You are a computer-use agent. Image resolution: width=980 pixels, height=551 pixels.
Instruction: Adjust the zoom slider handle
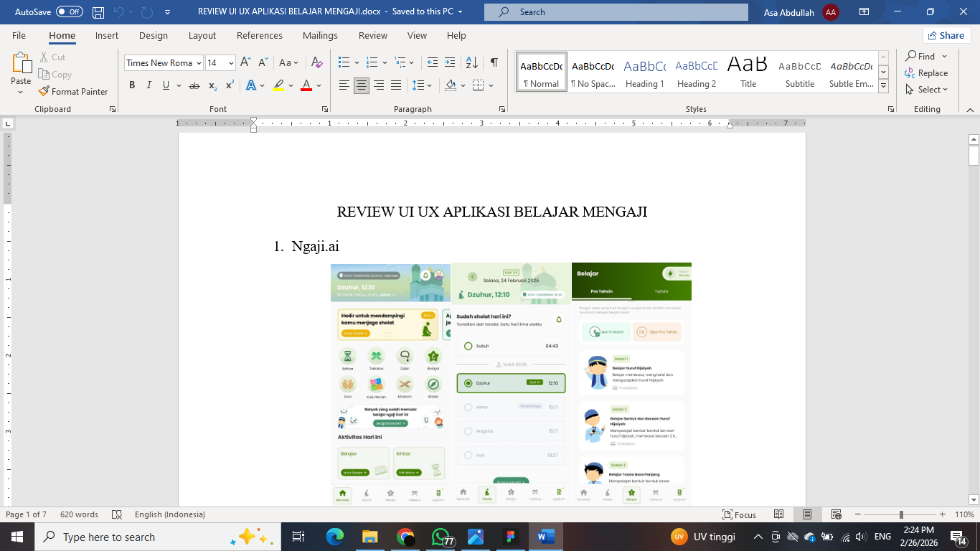901,514
